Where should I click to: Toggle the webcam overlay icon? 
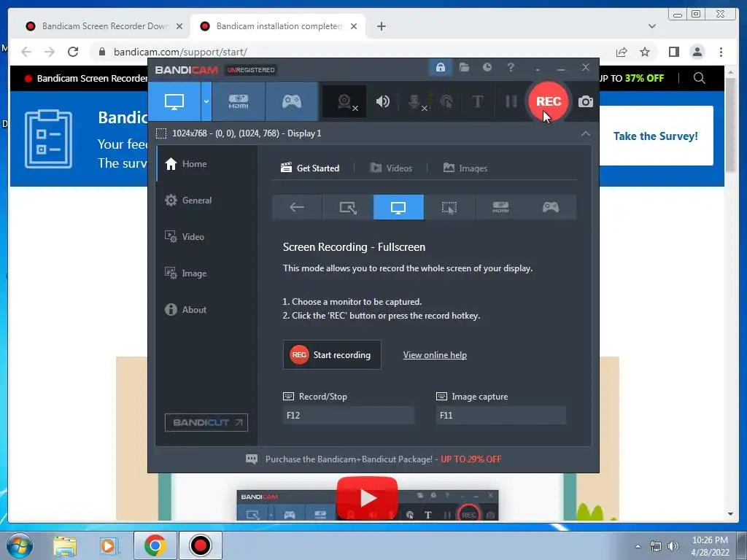coord(345,101)
